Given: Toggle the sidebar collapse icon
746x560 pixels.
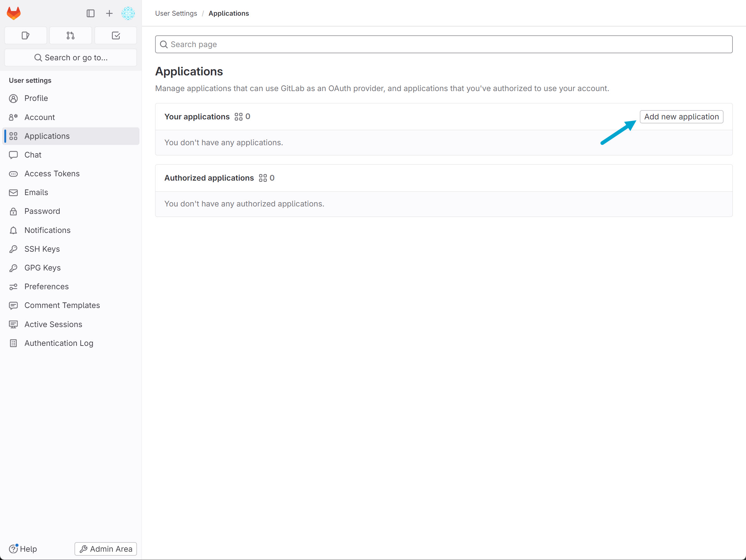Looking at the screenshot, I should tap(90, 13).
